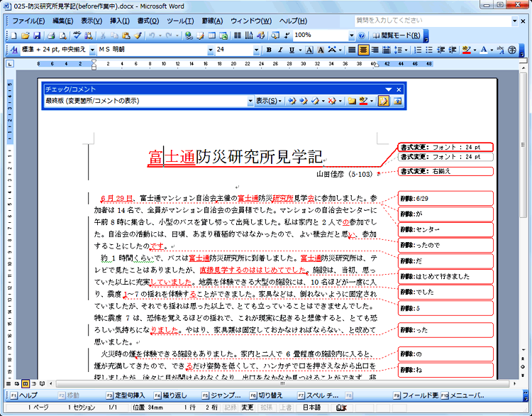Toggle the character shading button
532x416 pixels.
tap(321, 50)
